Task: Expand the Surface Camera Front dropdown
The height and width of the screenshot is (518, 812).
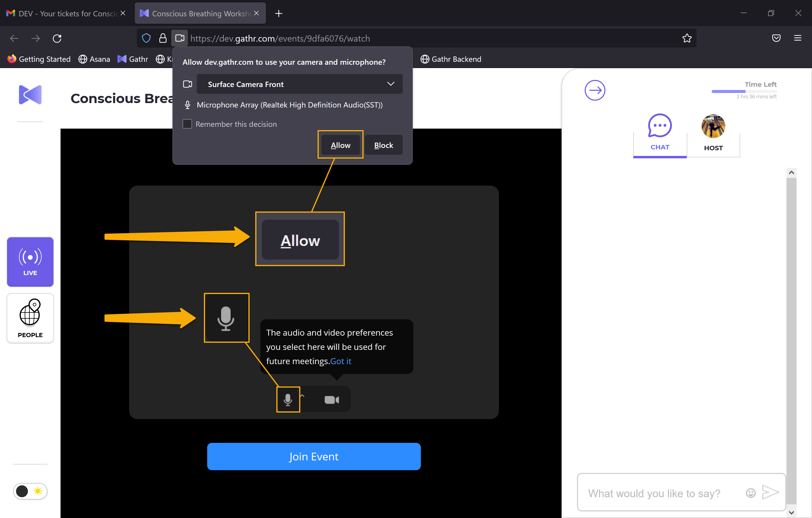Action: pyautogui.click(x=299, y=84)
